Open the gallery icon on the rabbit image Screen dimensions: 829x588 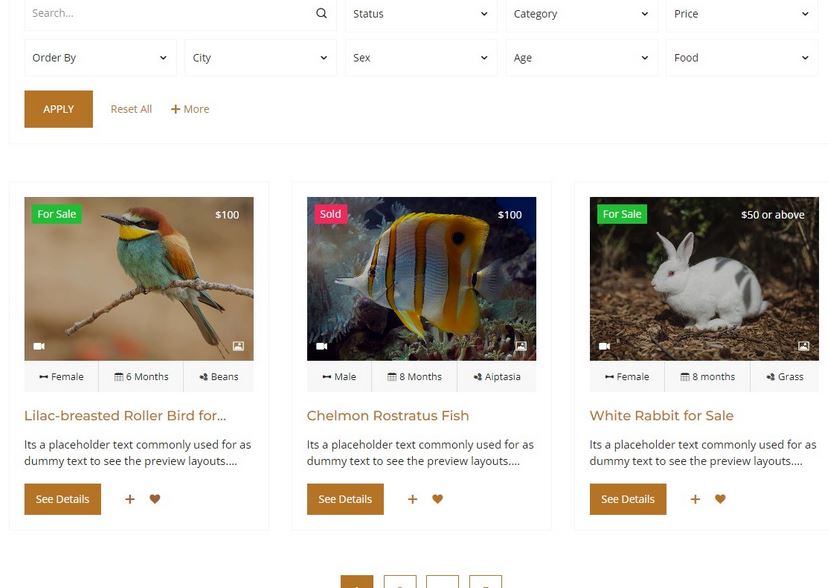point(804,346)
